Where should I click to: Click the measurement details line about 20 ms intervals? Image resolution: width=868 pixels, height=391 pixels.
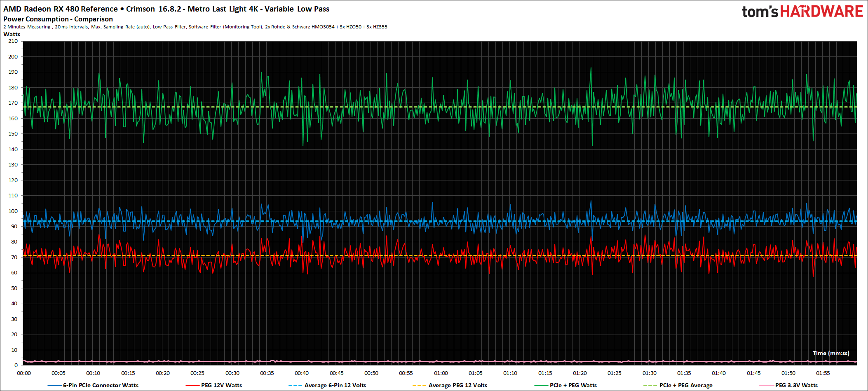tap(195, 27)
